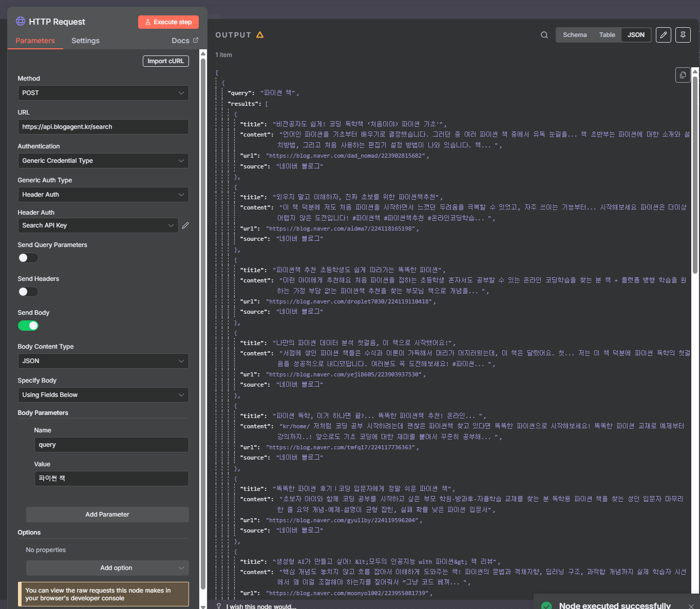
Task: Disable the Send Body toggle
Action: (x=28, y=326)
